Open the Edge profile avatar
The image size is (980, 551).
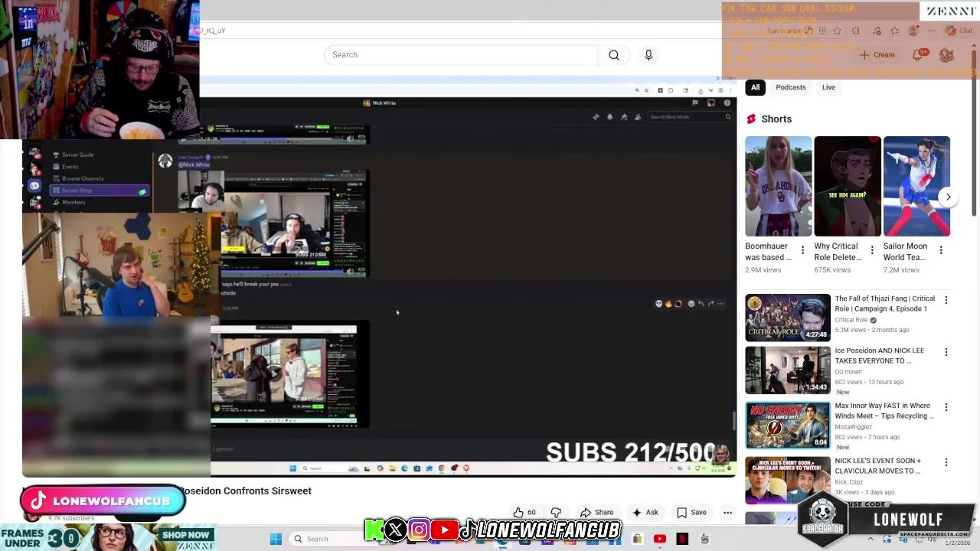[x=913, y=31]
